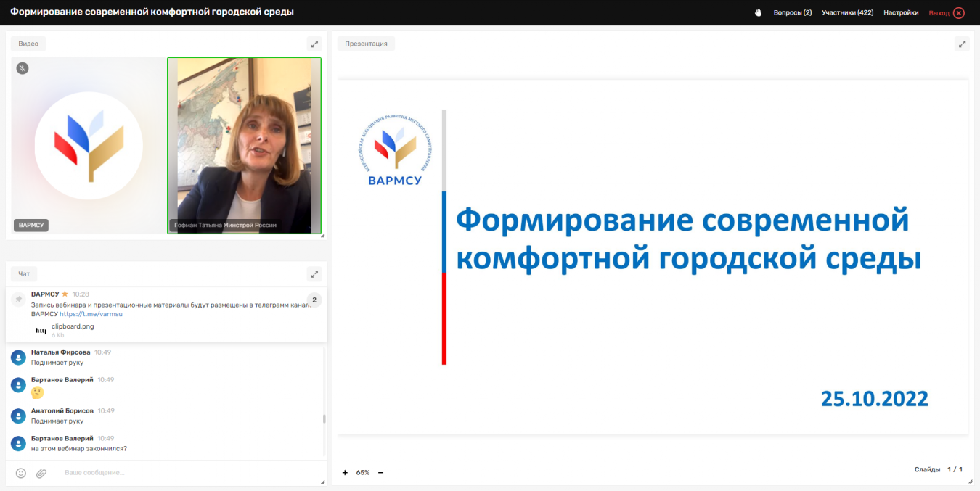Focus the 'Ваше сообщение...' input field
The height and width of the screenshot is (491, 980).
point(189,473)
